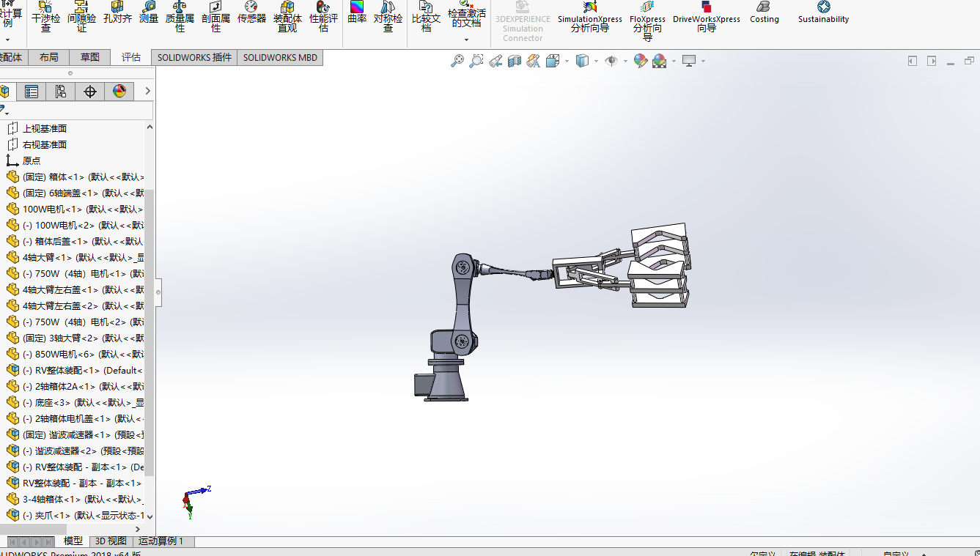
Task: Click the Zoom to Area icon
Action: point(476,62)
